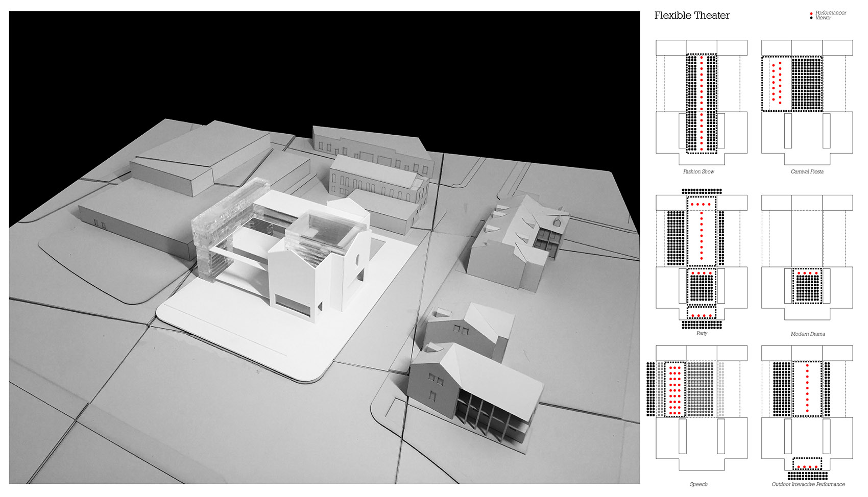Click the Flexible Theater title
Image resolution: width=868 pixels, height=497 pixels.
pos(692,16)
